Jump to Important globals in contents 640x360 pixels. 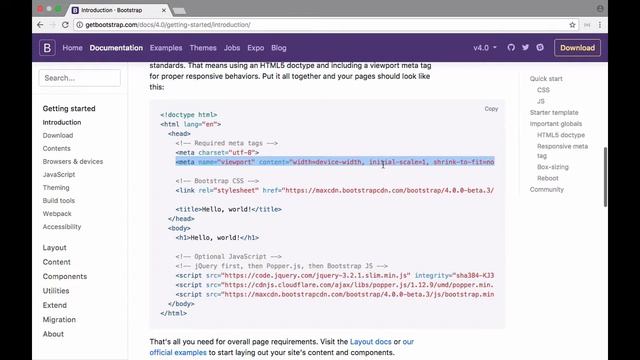[556, 124]
